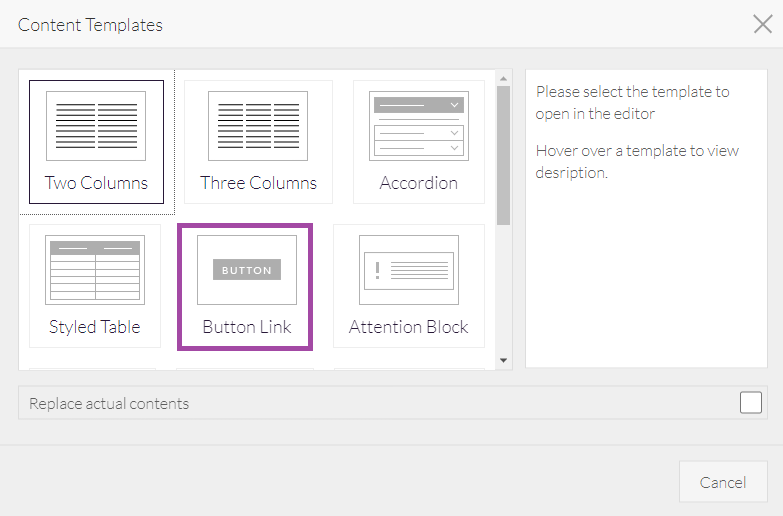Click the Styled Table label text
783x516 pixels.
pos(95,327)
